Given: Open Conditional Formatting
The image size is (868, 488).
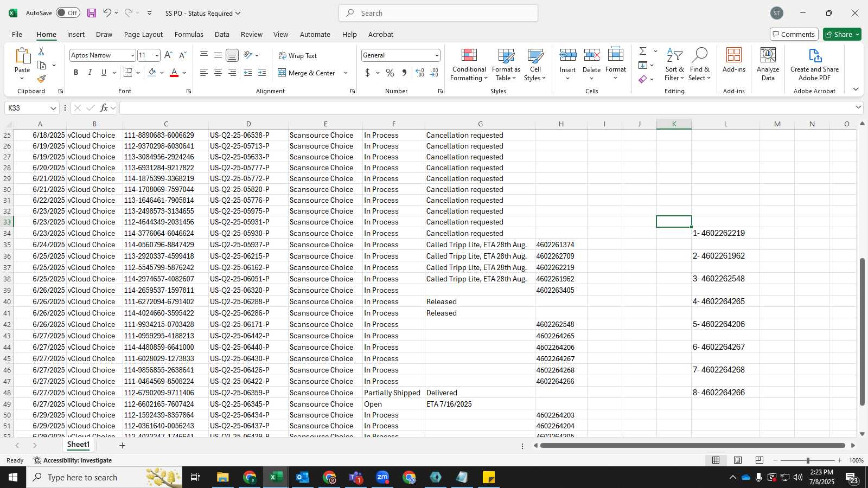Looking at the screenshot, I should click(x=469, y=65).
